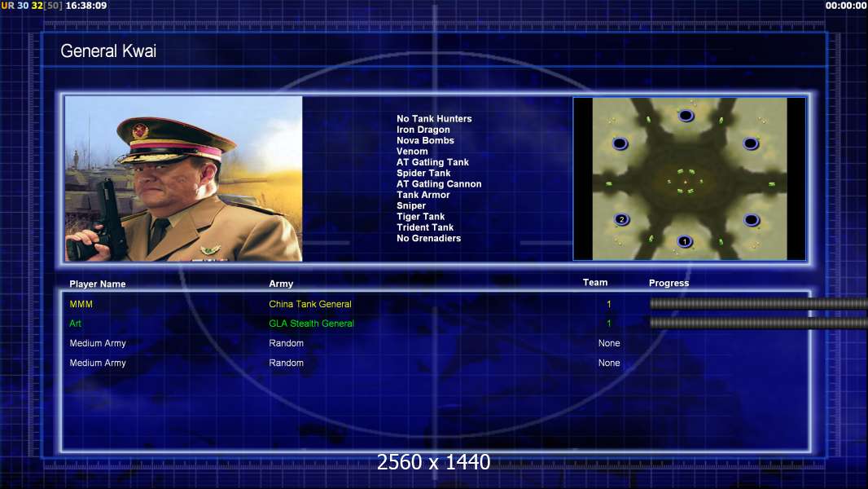This screenshot has height=489, width=868.
Task: Click start position marker 1 on minimap
Action: click(685, 241)
